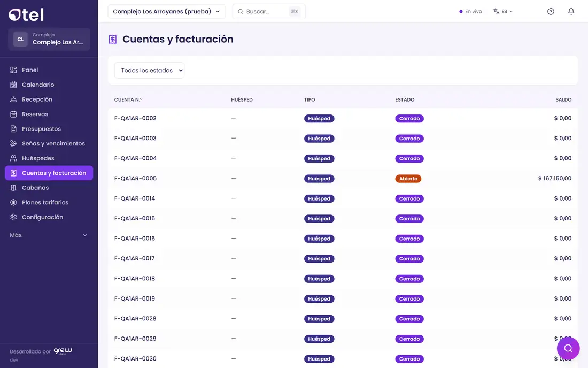Screen dimensions: 588x368
Task: Click the Abierto status badge
Action: coord(408,179)
